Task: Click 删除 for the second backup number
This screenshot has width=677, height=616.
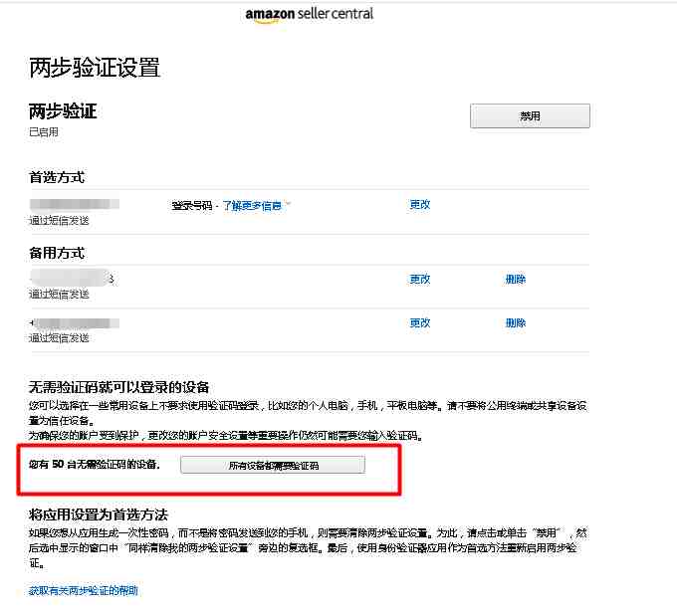Action: click(x=516, y=322)
